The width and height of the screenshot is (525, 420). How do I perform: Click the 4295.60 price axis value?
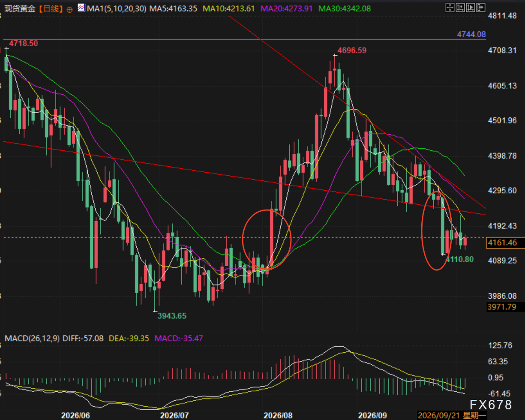point(502,191)
